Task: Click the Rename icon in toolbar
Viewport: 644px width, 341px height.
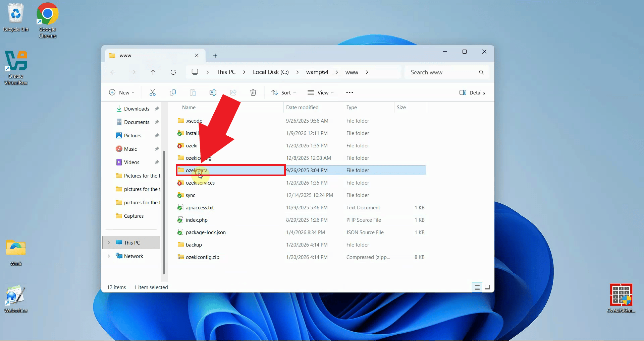Action: (x=213, y=92)
